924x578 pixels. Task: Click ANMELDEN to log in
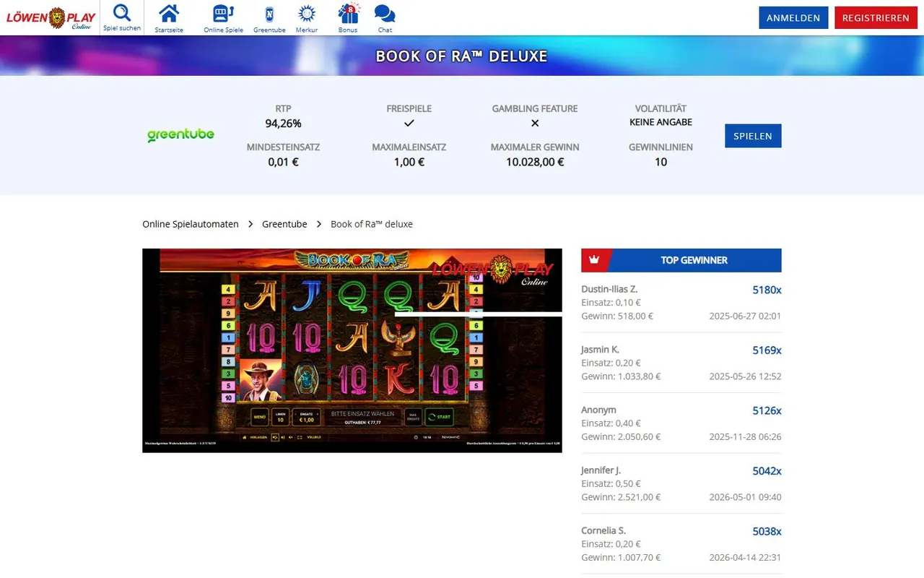pos(793,17)
